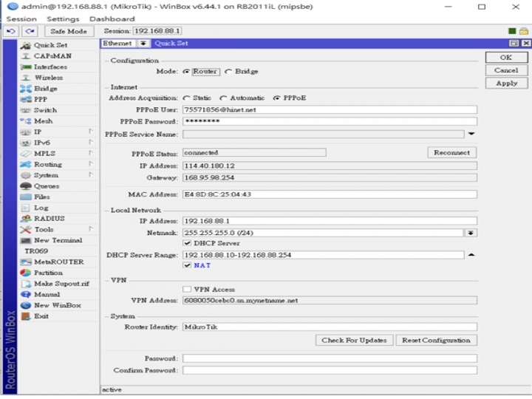The height and width of the screenshot is (399, 532).
Task: Select Bridge mode radio button
Action: (x=228, y=72)
